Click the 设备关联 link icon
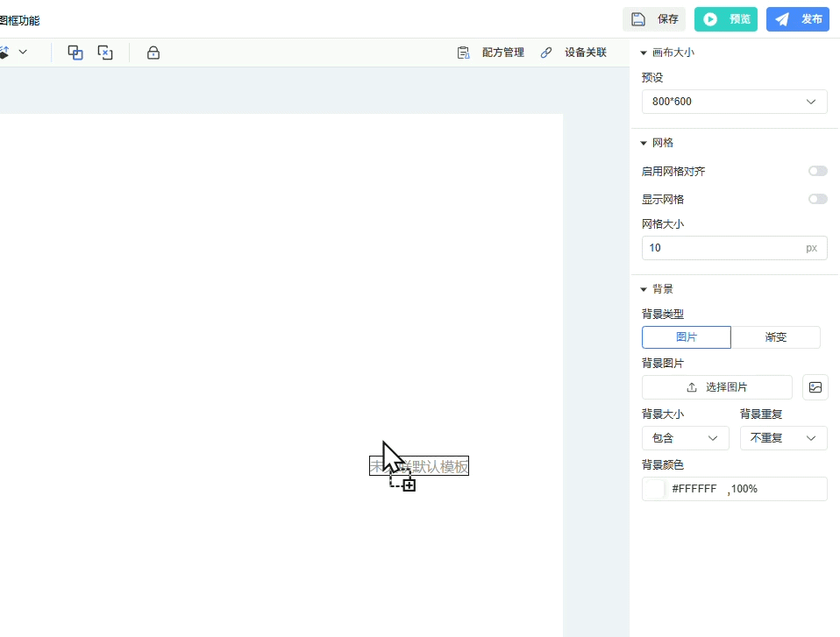840x637 pixels. (x=546, y=53)
